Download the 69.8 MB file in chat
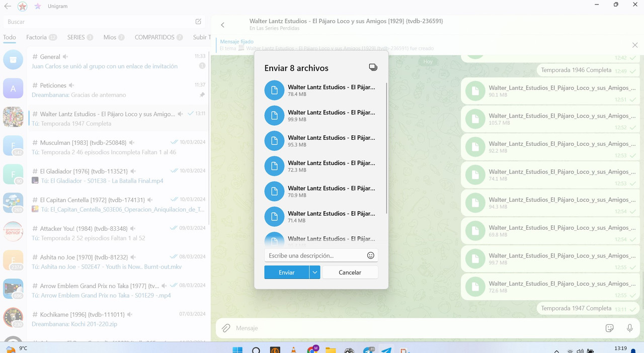 coord(475,231)
